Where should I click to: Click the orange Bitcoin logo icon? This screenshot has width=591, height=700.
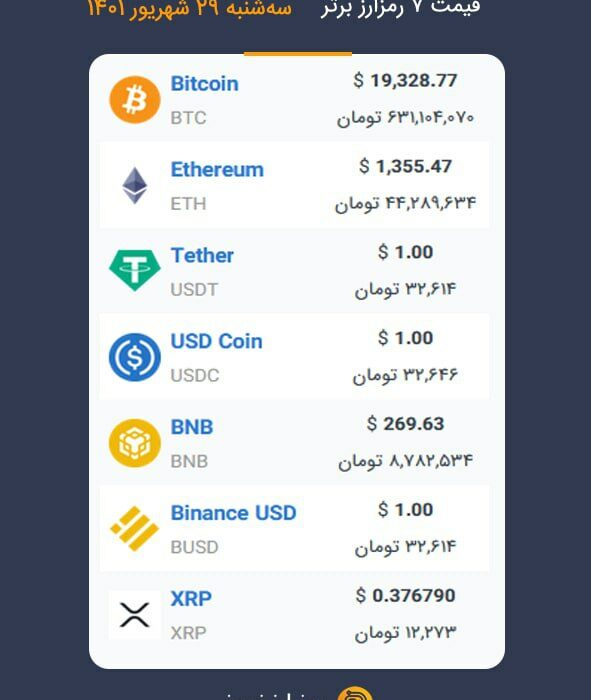[x=135, y=100]
